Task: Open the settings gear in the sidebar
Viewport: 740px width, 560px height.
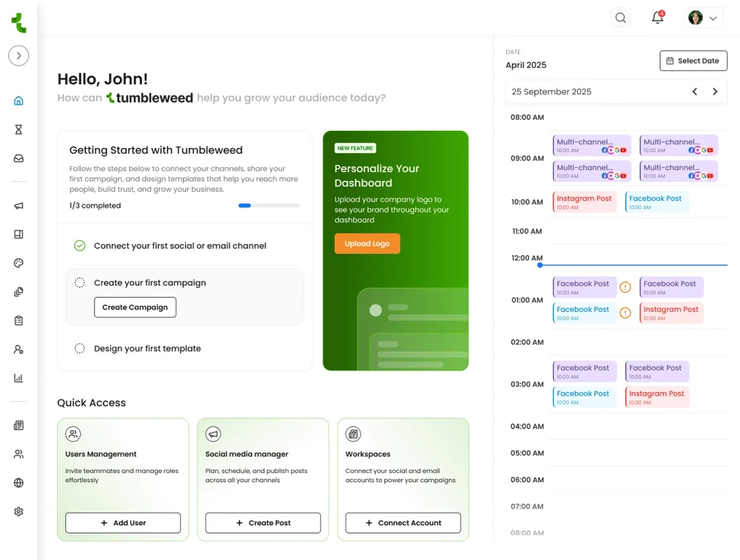Action: [18, 511]
